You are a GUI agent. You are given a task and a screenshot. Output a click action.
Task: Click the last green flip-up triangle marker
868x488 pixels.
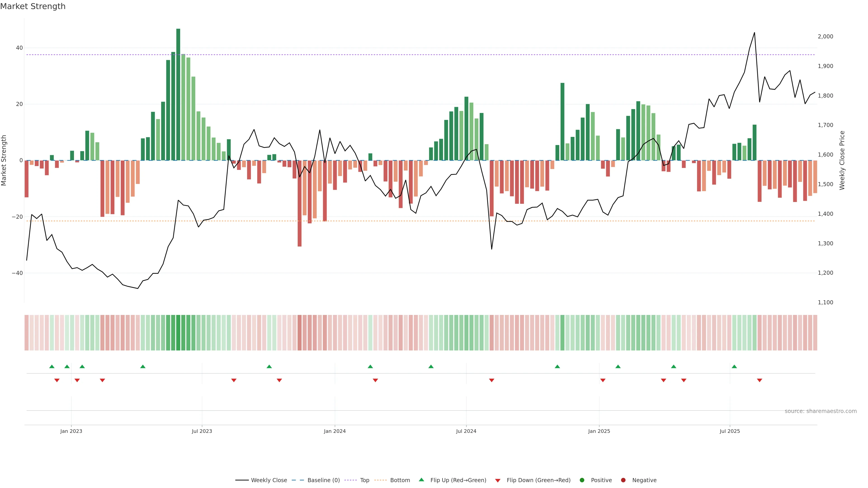click(734, 366)
